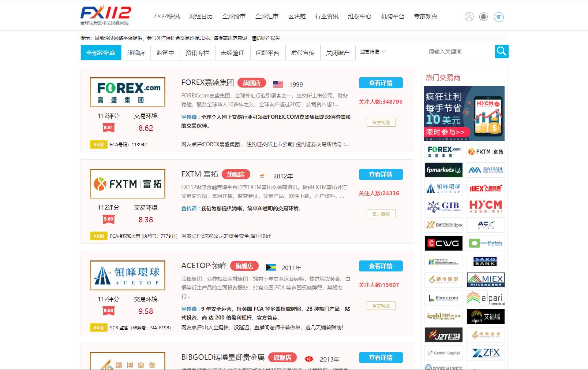588x370 pixels.
Task: Open the user account icon
Action: (469, 17)
